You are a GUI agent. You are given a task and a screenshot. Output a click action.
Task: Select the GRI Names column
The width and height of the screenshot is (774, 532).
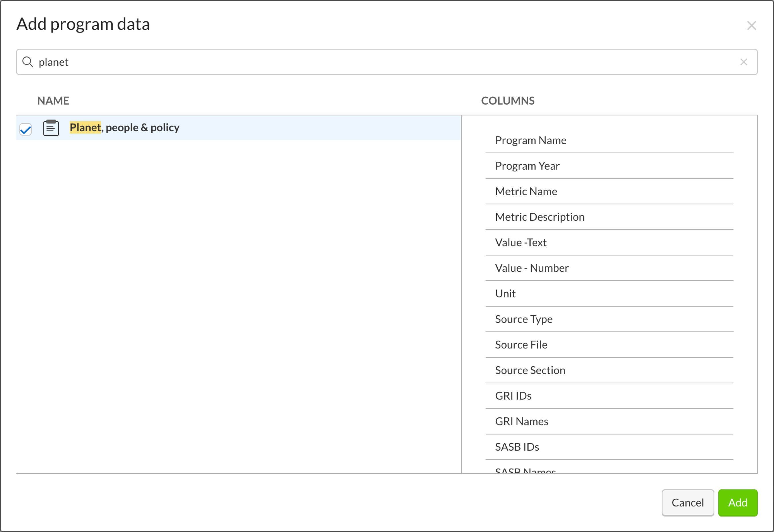(x=609, y=422)
